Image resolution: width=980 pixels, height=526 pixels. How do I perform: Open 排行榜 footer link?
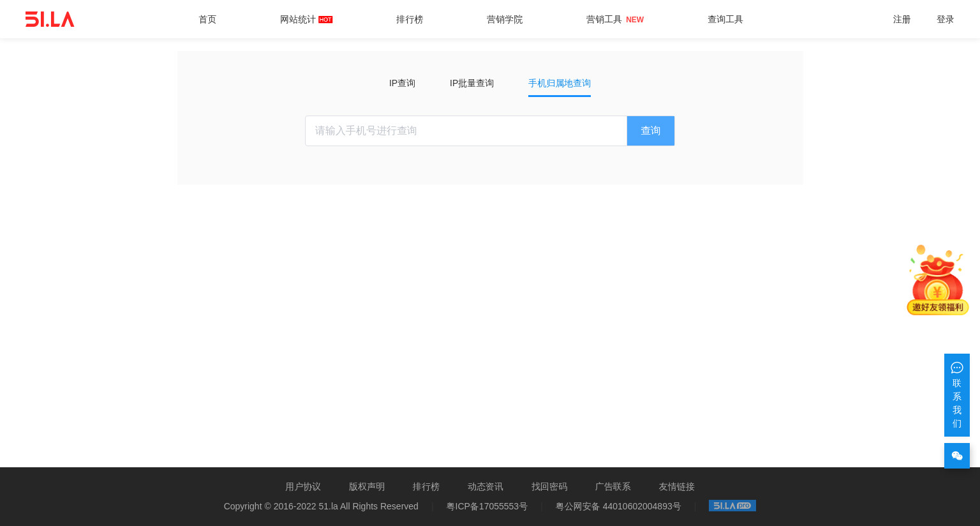(426, 487)
